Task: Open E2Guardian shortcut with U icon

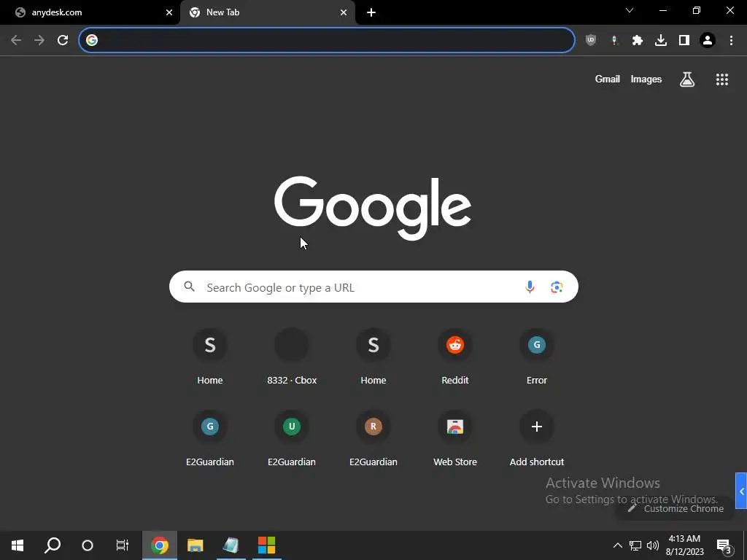Action: [x=292, y=438]
